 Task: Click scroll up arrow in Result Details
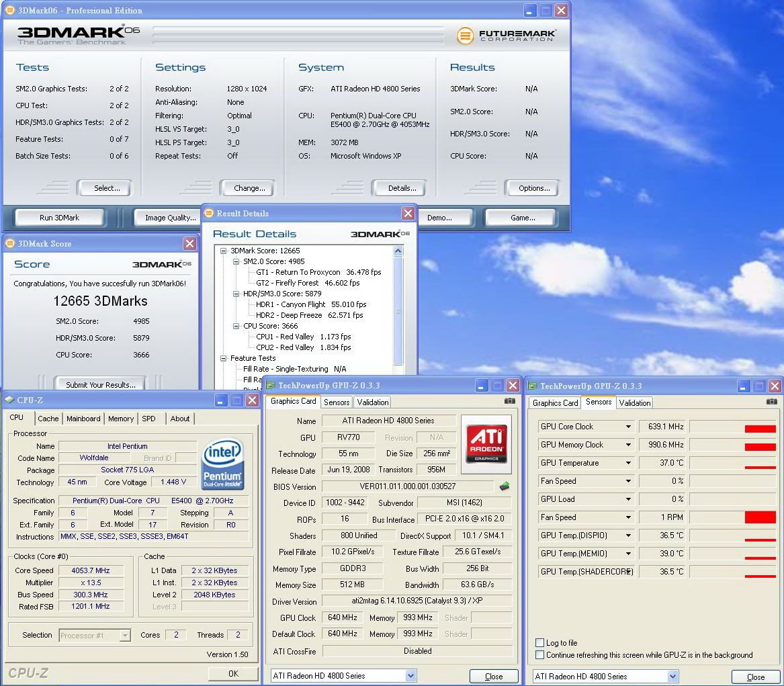tap(398, 251)
